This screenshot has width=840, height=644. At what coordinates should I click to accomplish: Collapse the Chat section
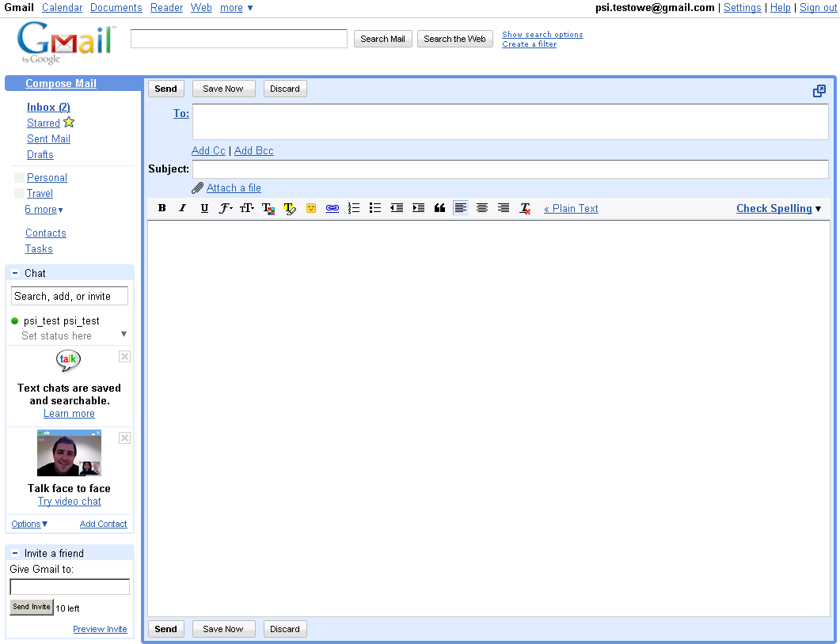[15, 273]
